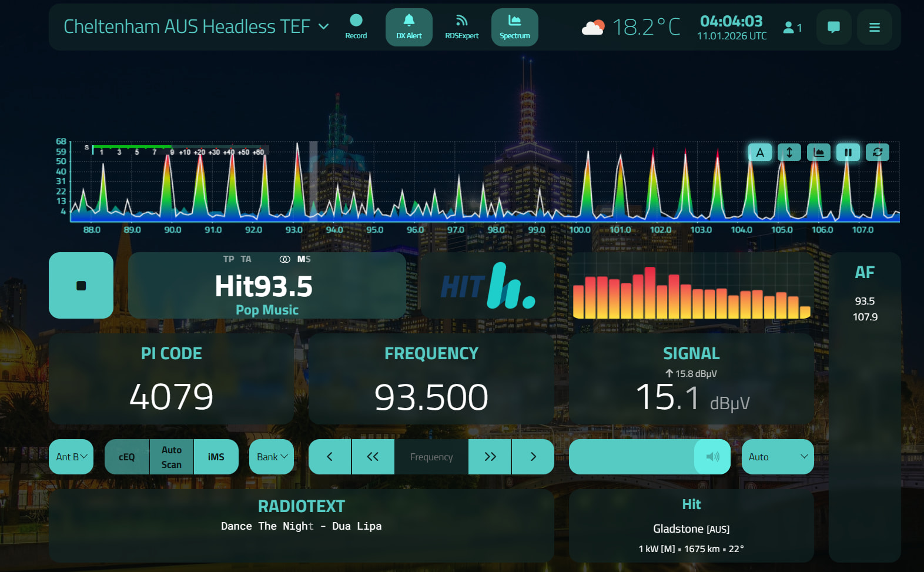The height and width of the screenshot is (572, 924).
Task: Expand the Ant B antenna dropdown
Action: 71,457
